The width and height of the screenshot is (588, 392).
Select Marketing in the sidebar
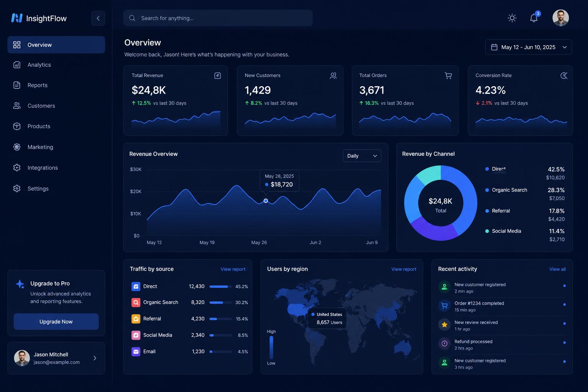[56, 147]
